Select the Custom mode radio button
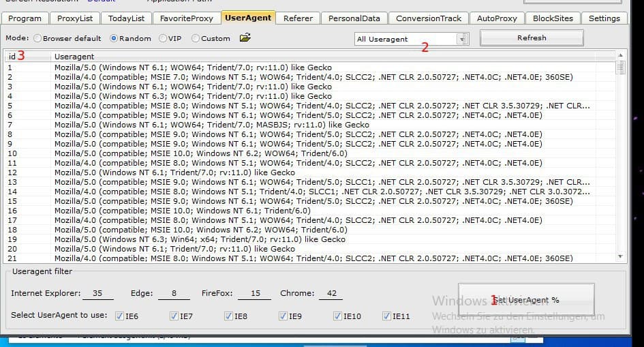Image resolution: width=644 pixels, height=347 pixels. pos(196,39)
